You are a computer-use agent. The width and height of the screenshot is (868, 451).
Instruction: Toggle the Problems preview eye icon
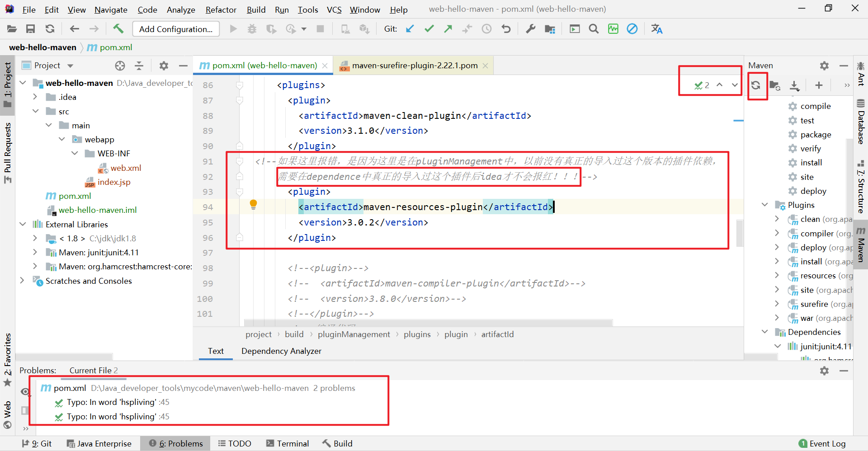pos(25,391)
